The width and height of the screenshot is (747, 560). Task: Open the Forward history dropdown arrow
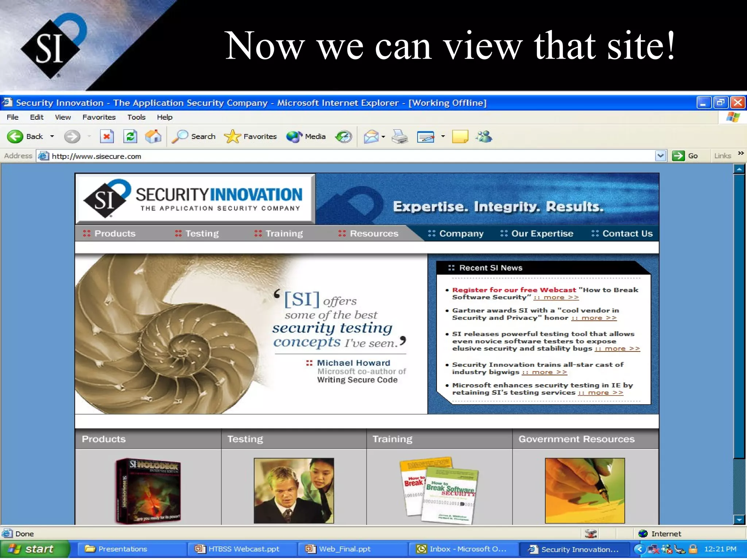pyautogui.click(x=89, y=136)
